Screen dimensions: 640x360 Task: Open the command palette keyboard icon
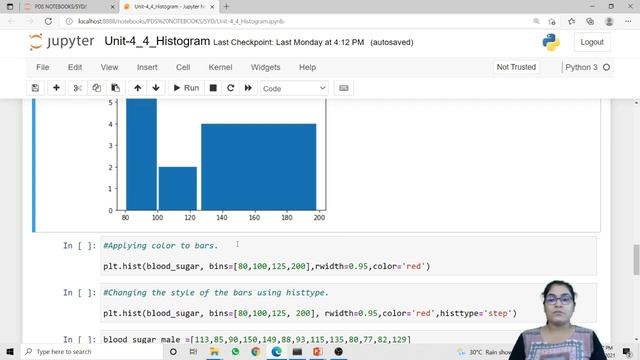tap(344, 88)
